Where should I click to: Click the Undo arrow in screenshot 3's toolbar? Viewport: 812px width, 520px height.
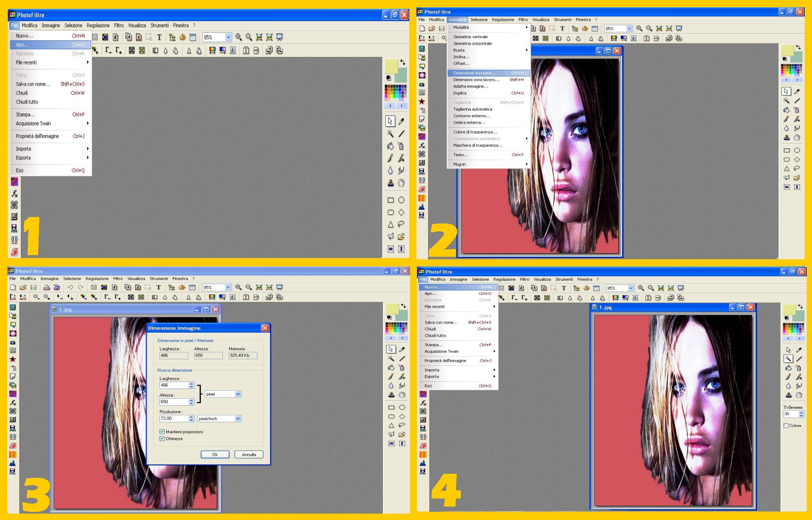[x=70, y=287]
